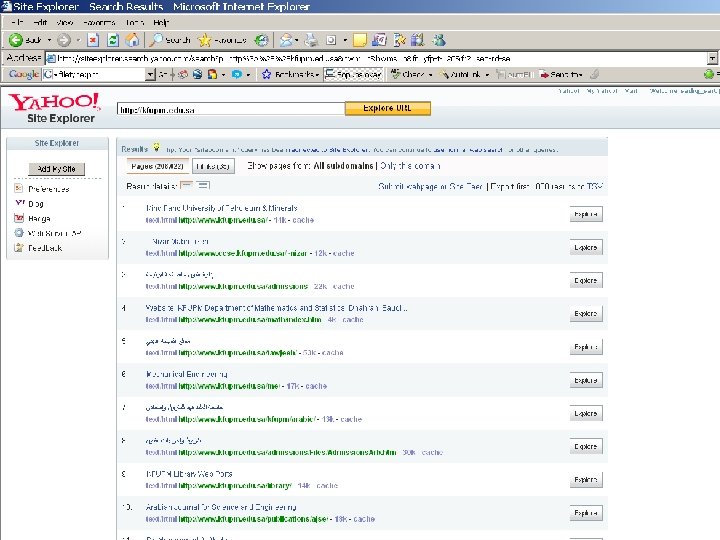The height and width of the screenshot is (540, 720).
Task: Click the AutoLink icon on Google toolbar
Action: click(x=444, y=74)
